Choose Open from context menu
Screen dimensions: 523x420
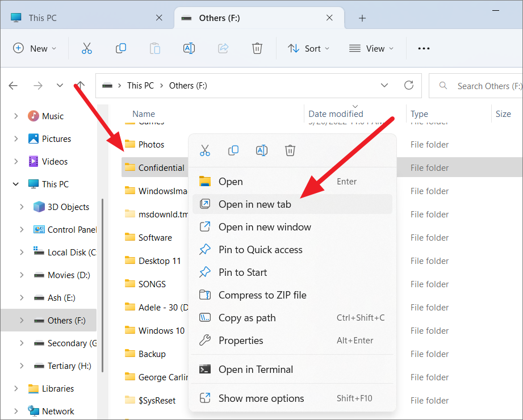pyautogui.click(x=292, y=181)
